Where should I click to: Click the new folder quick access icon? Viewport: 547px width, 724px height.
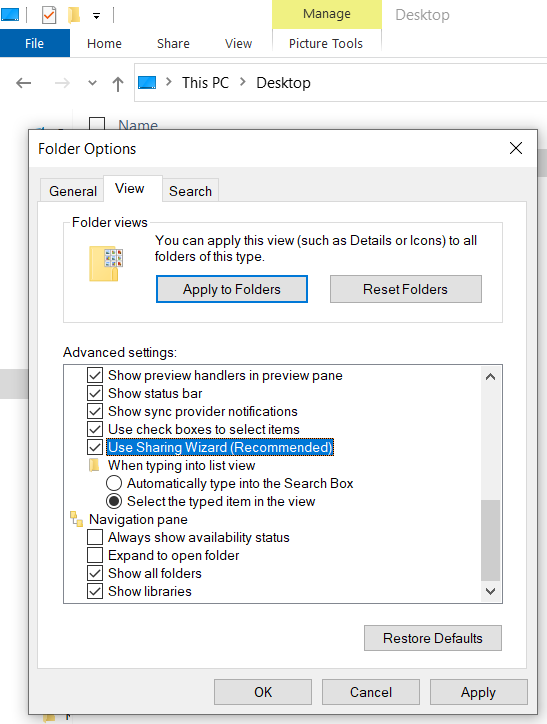pos(74,15)
